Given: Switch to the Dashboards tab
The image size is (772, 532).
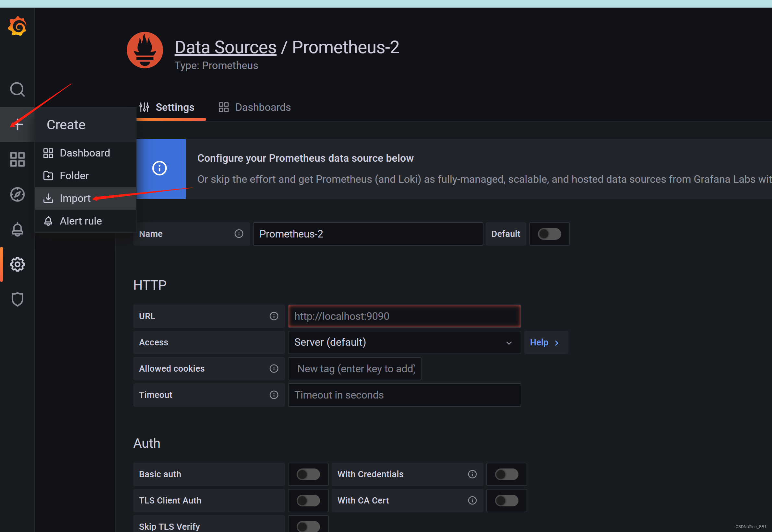Looking at the screenshot, I should coord(255,107).
